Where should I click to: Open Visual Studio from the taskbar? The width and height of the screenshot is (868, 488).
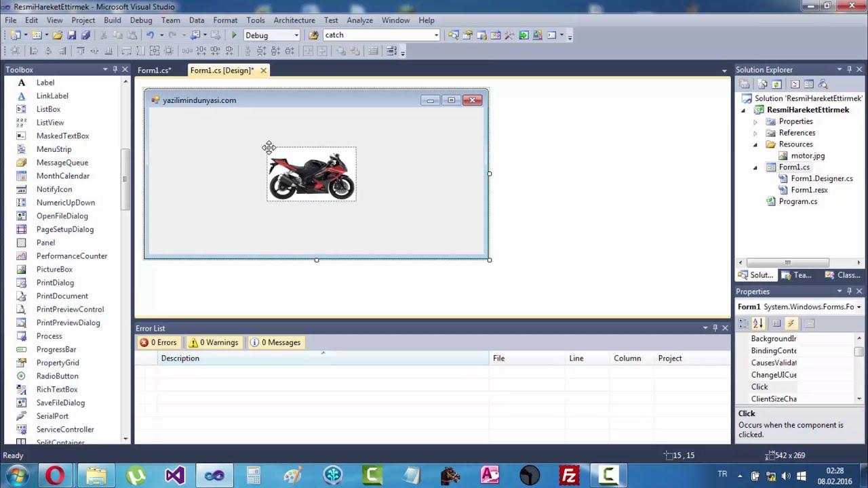tap(174, 475)
